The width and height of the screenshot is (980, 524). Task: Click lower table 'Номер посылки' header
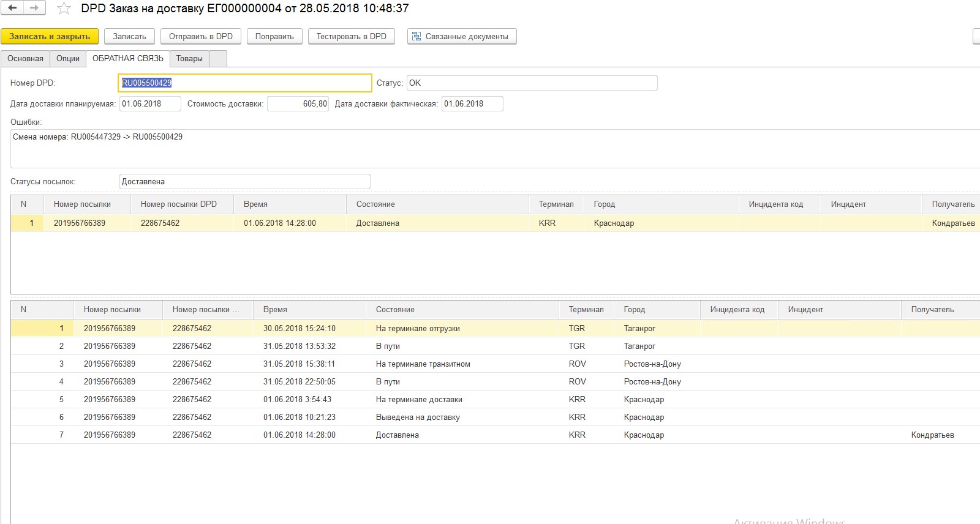118,310
